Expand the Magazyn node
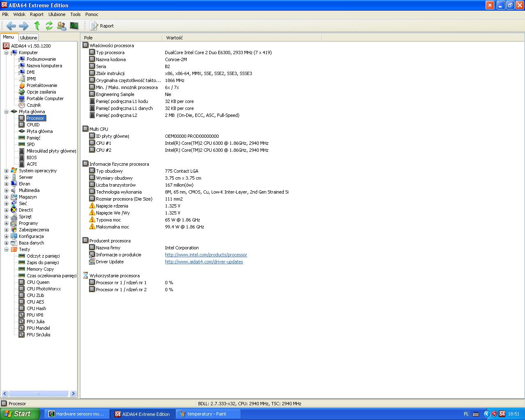This screenshot has width=525, height=420. tap(6, 197)
